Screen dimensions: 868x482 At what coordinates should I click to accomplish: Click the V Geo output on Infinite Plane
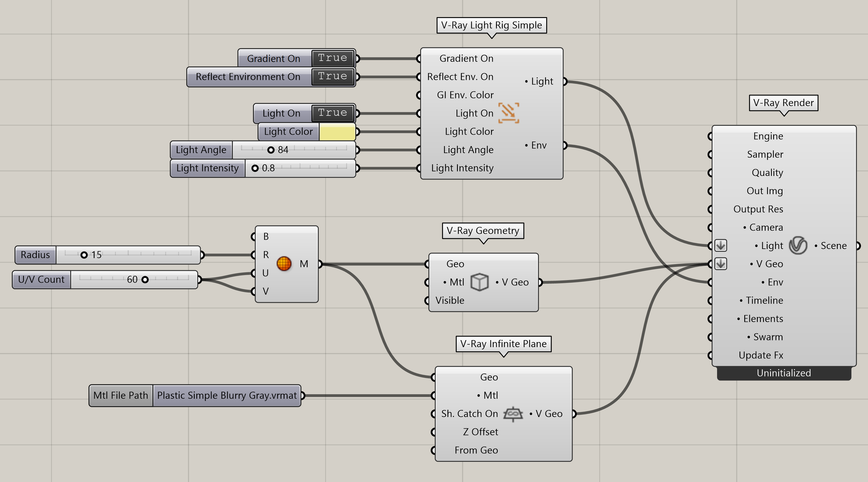click(x=546, y=414)
